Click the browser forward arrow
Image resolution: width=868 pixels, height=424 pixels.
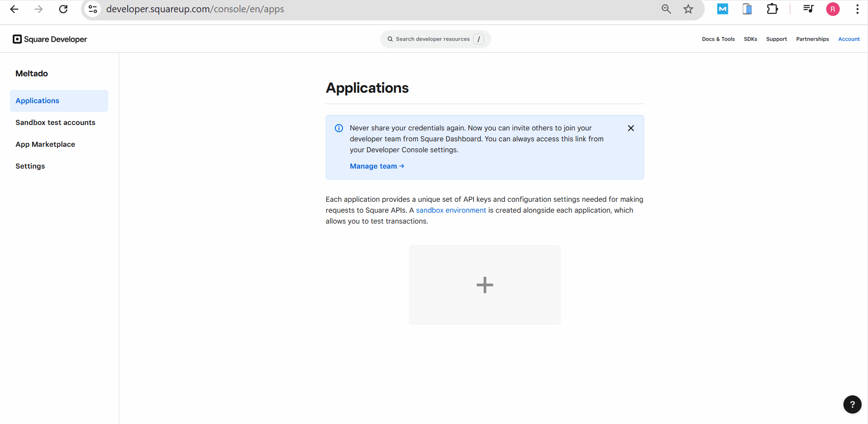point(39,9)
